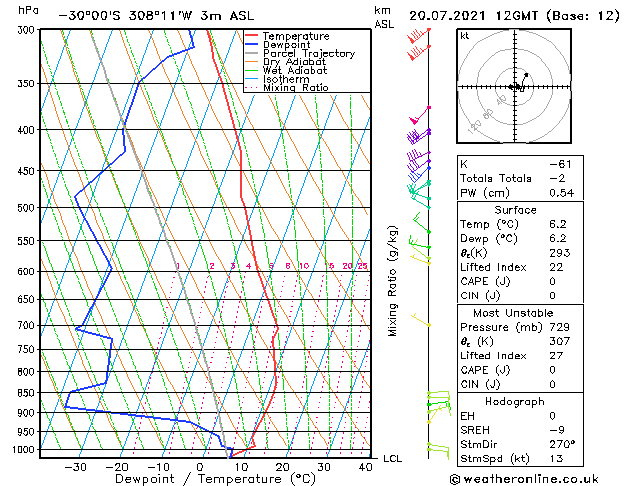The image size is (629, 486).
Task: Click the red Temperature legend line swatch
Action: 252,36
